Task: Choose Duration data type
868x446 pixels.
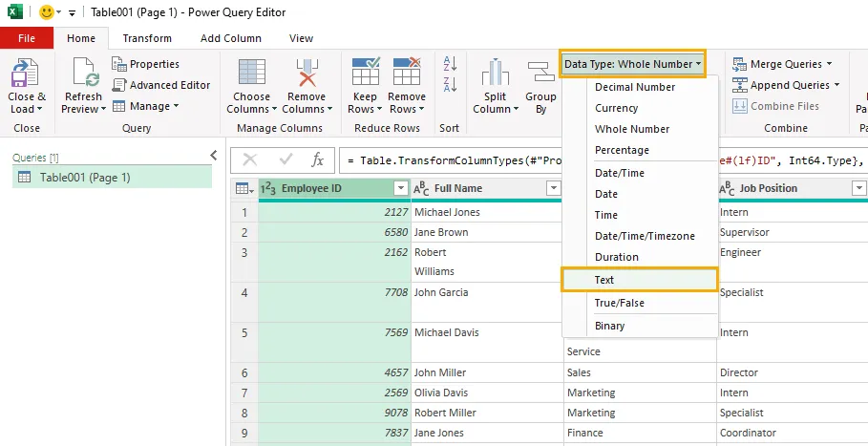Action: click(617, 257)
